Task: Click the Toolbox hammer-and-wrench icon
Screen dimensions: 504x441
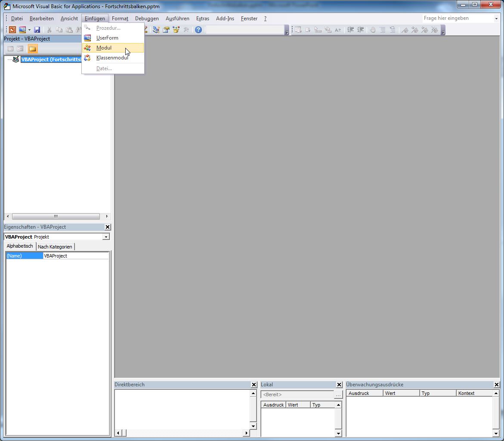Action: pos(186,30)
